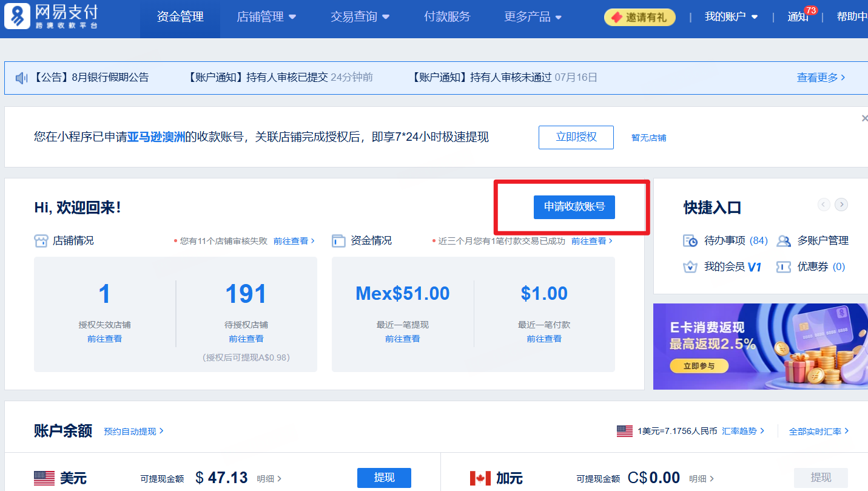Click the US flag beside 美元

tap(44, 478)
